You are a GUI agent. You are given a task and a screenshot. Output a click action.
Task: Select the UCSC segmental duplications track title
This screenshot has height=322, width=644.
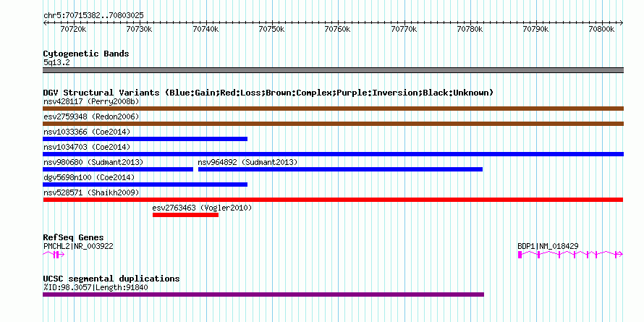[111, 279]
